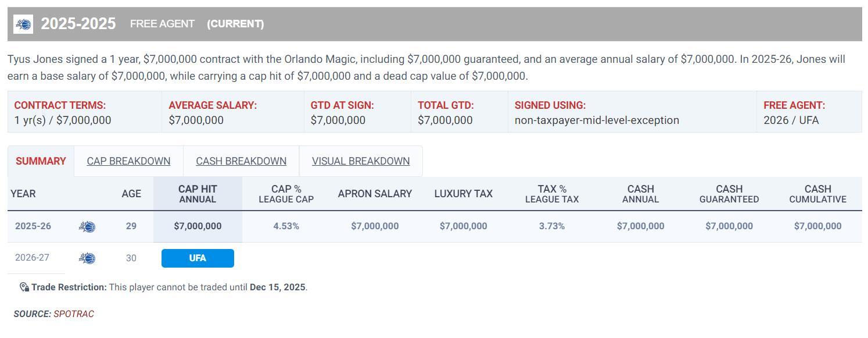
Task: Click the Cash Cumulative column header
Action: 817,194
